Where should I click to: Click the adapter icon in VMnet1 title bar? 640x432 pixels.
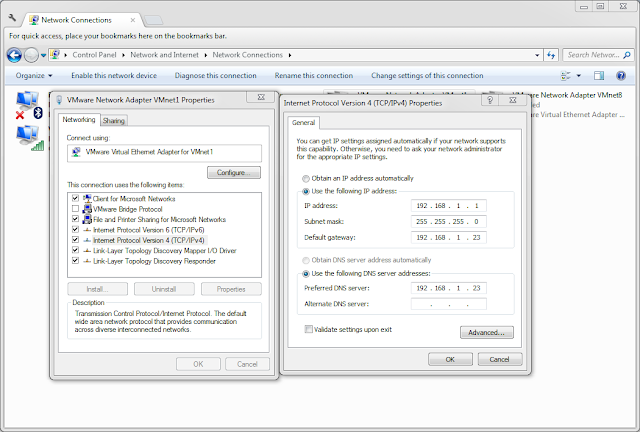[59, 100]
